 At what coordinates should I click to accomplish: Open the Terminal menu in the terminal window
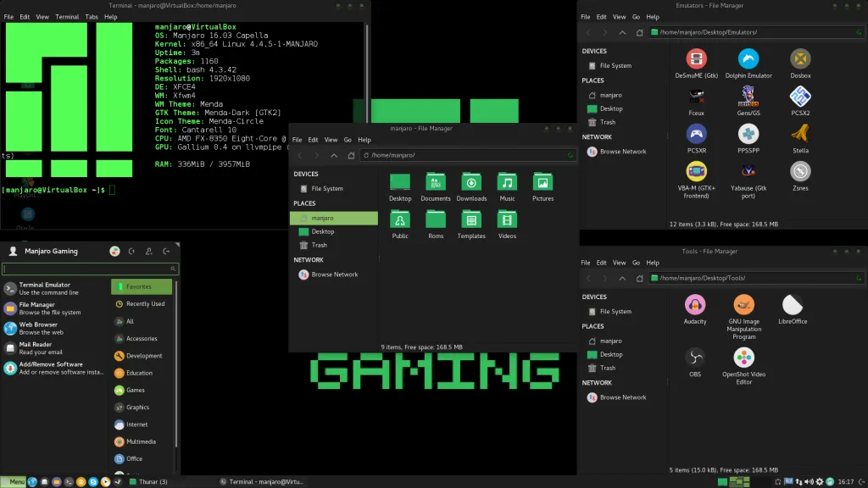coord(67,15)
